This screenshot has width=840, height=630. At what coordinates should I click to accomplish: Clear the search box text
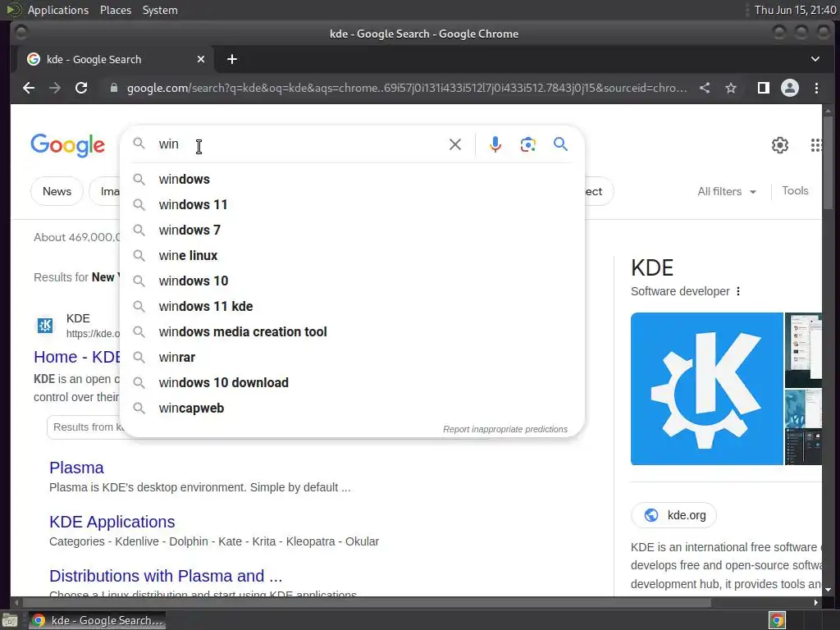(454, 144)
